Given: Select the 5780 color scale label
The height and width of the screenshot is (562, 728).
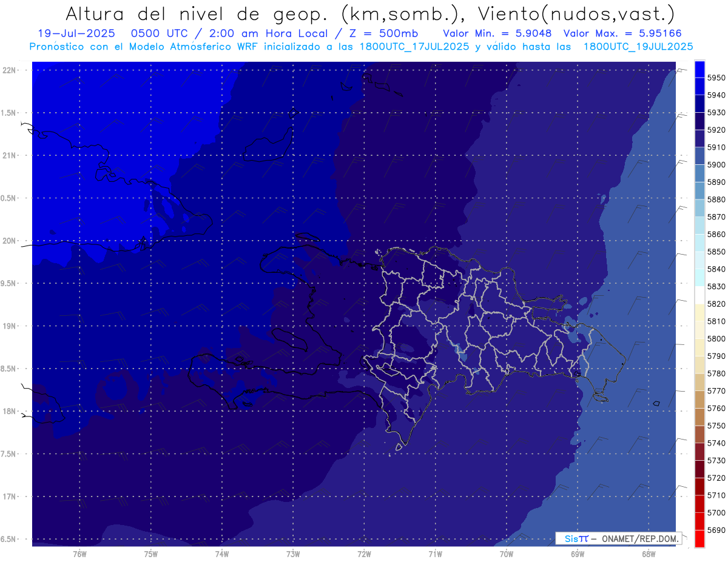Looking at the screenshot, I should tap(716, 373).
